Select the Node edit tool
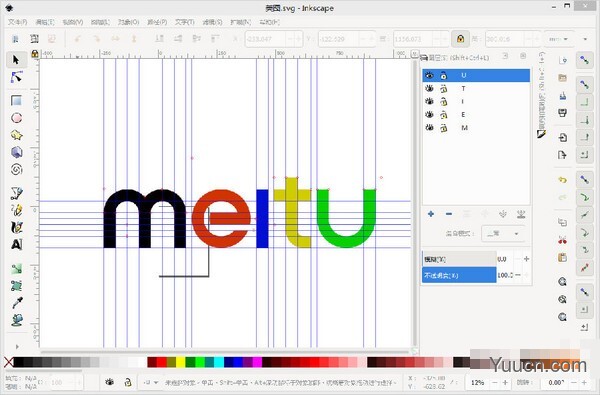The height and width of the screenshot is (395, 600). click(x=16, y=77)
